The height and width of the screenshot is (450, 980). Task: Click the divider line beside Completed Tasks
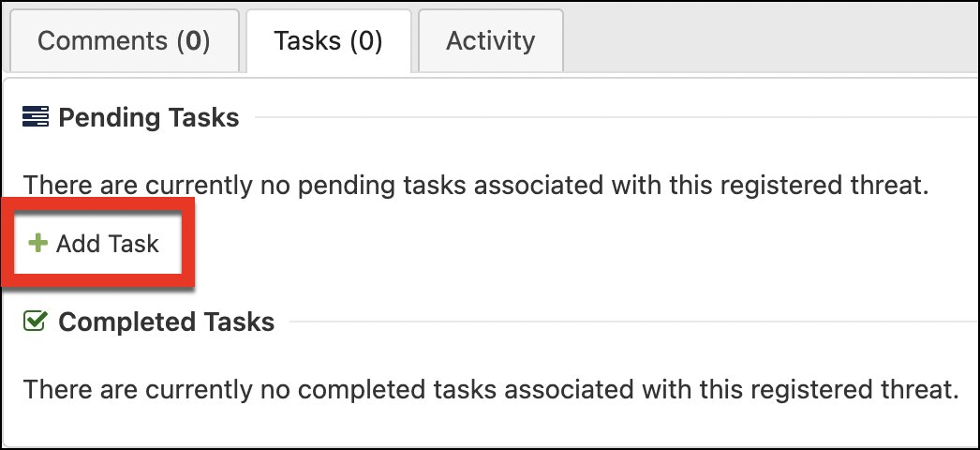(x=633, y=322)
